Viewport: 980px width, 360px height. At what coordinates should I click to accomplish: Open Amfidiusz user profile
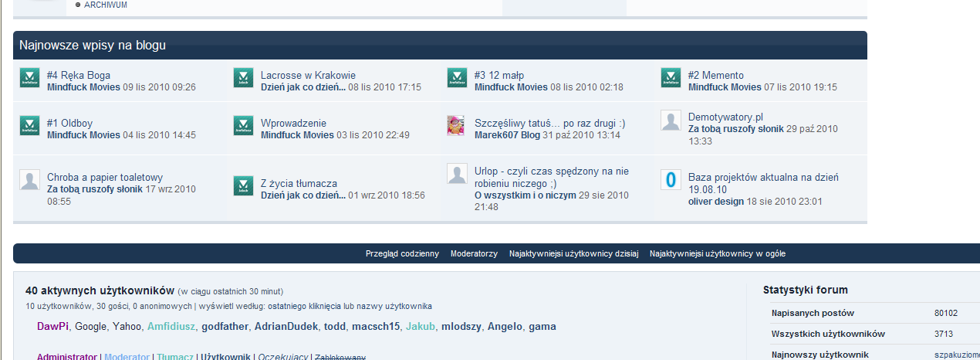[171, 327]
